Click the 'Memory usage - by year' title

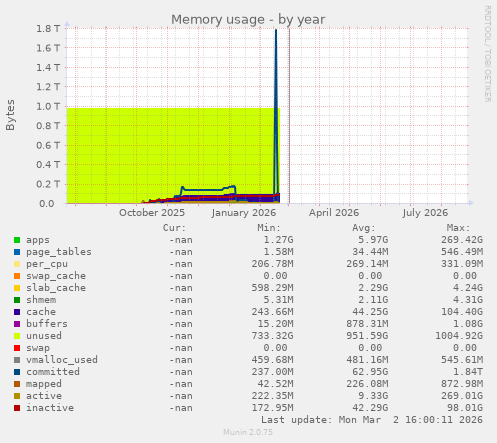pos(248,20)
